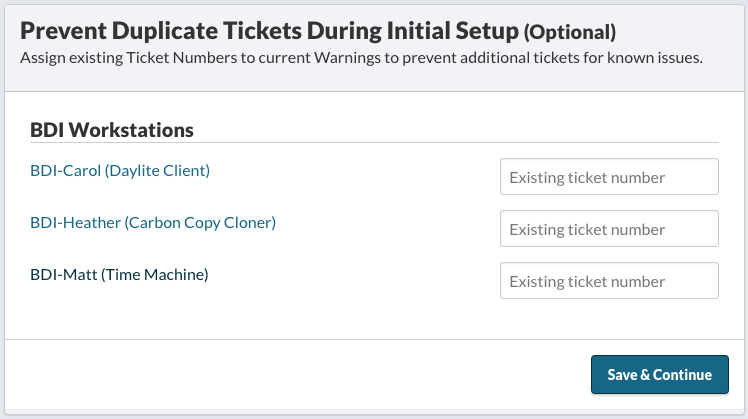The image size is (748, 419).
Task: Click placeholder text beside the Daylite Client warning
Action: 587,178
